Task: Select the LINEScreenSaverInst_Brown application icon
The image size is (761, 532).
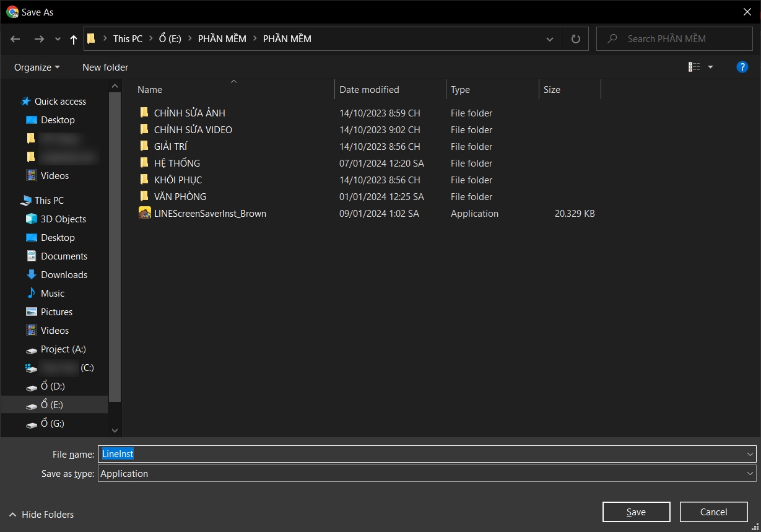Action: coord(145,213)
